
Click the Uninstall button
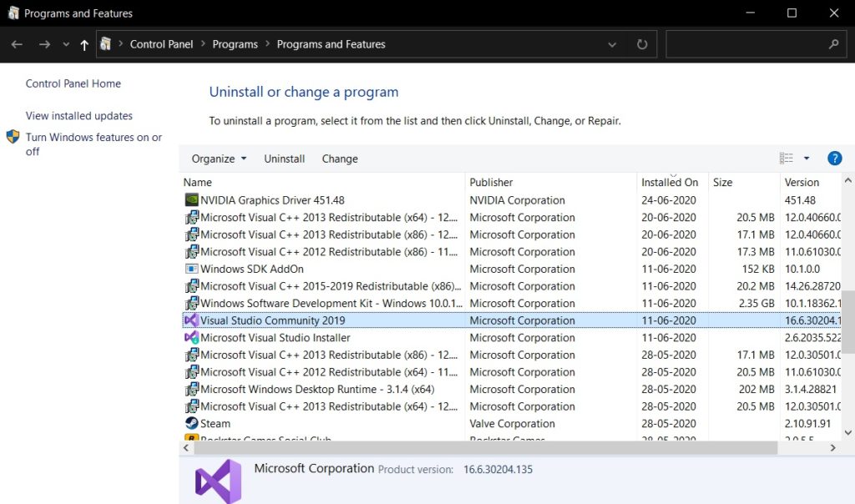[x=284, y=158]
